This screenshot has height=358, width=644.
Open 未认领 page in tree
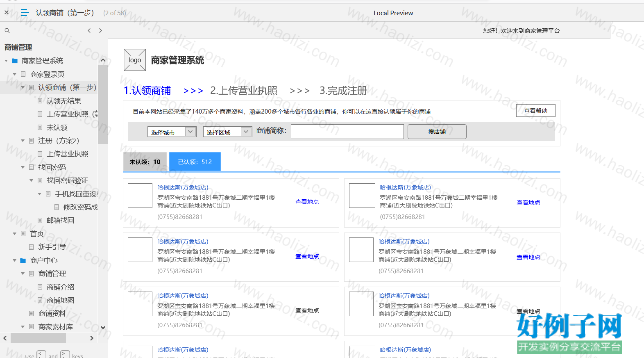(57, 128)
